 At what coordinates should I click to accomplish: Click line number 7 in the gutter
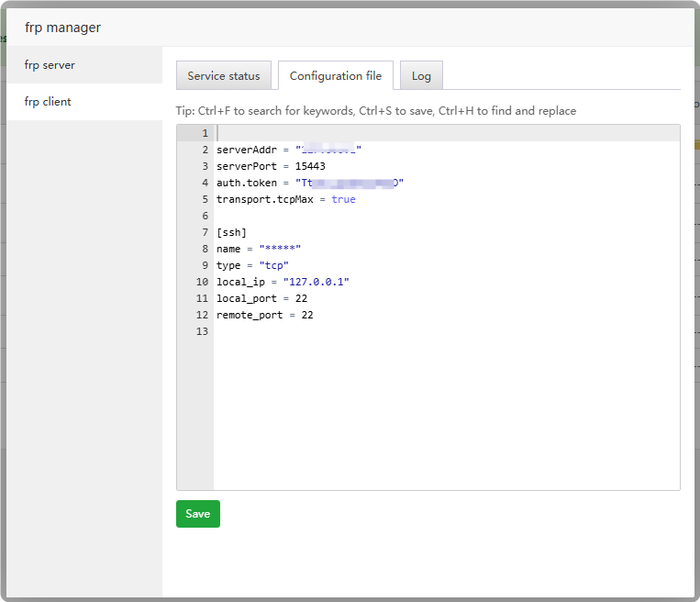point(205,232)
